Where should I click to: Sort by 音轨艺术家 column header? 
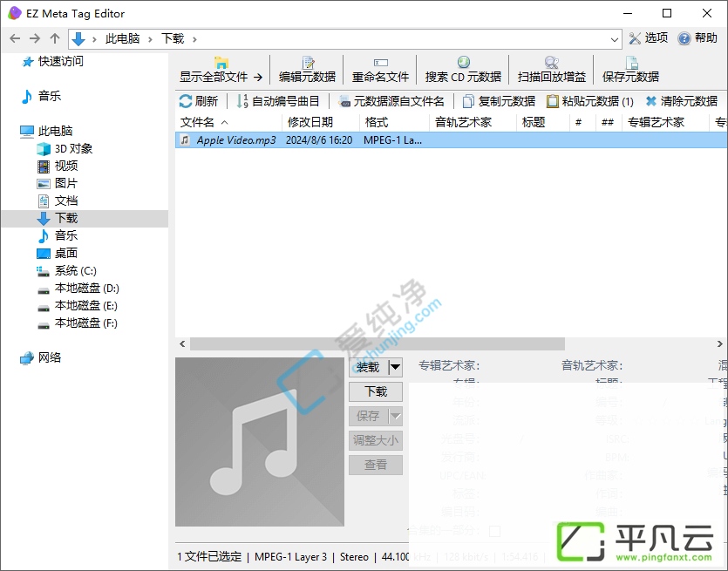pos(473,123)
